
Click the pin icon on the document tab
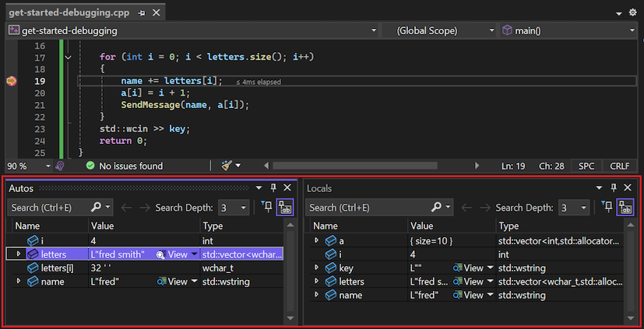[140, 13]
